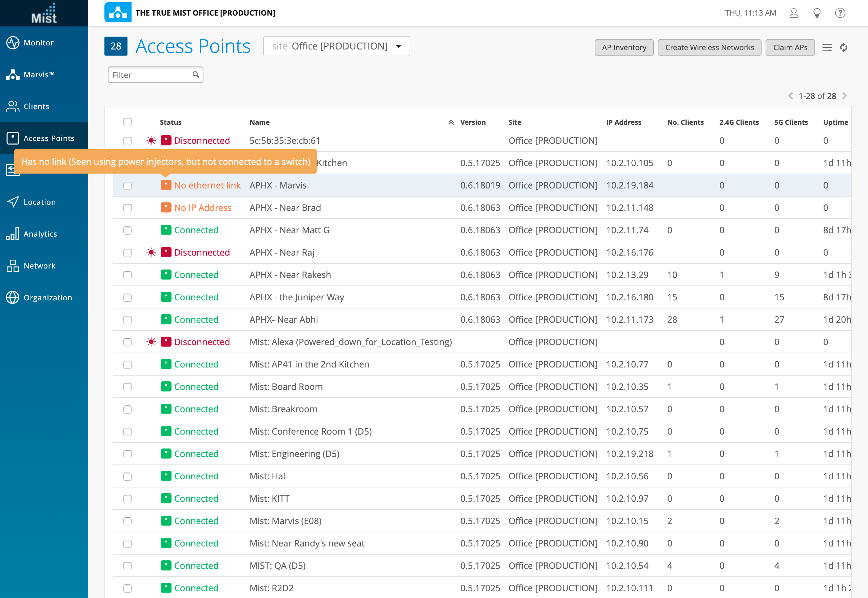
Task: Open the site Office [PRODUCTION] dropdown
Action: tap(336, 46)
